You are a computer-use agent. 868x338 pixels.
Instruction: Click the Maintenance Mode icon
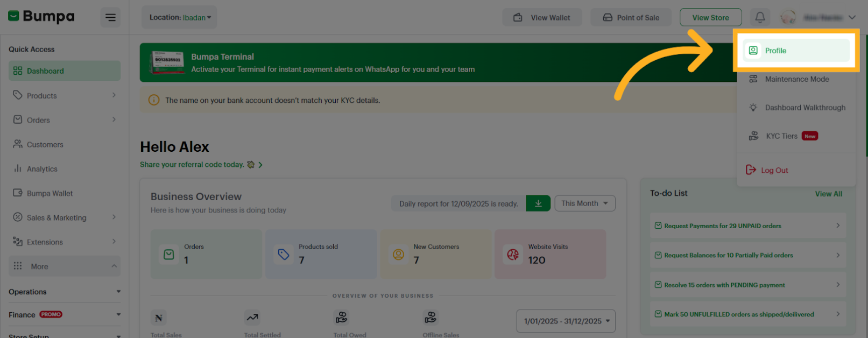753,79
